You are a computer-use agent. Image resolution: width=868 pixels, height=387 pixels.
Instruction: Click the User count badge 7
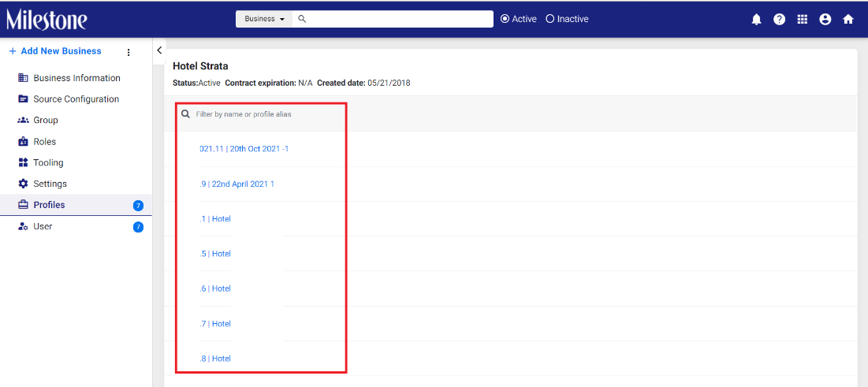139,227
